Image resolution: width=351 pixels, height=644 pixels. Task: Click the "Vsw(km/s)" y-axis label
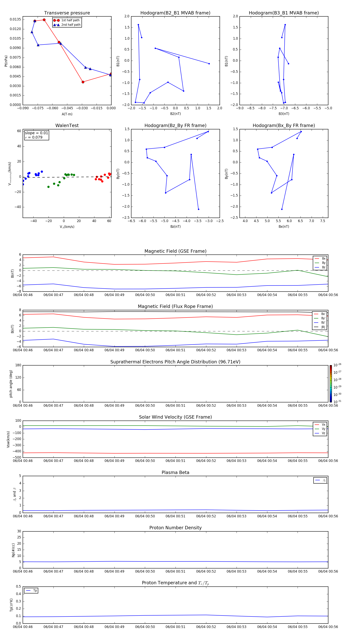click(x=8, y=439)
